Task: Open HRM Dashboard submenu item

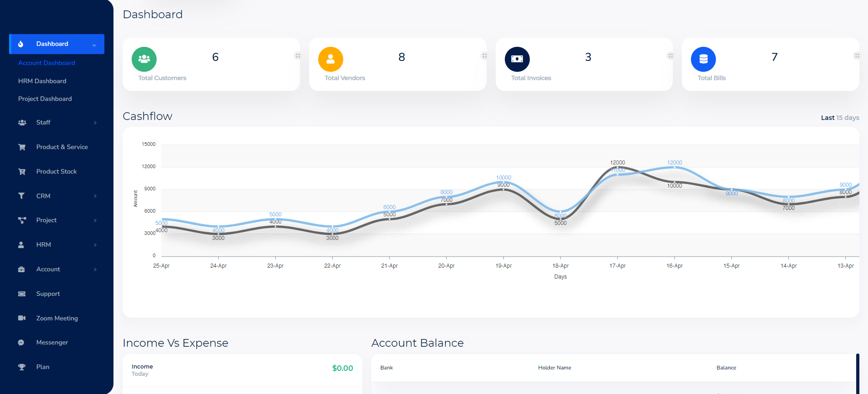Action: (x=42, y=81)
